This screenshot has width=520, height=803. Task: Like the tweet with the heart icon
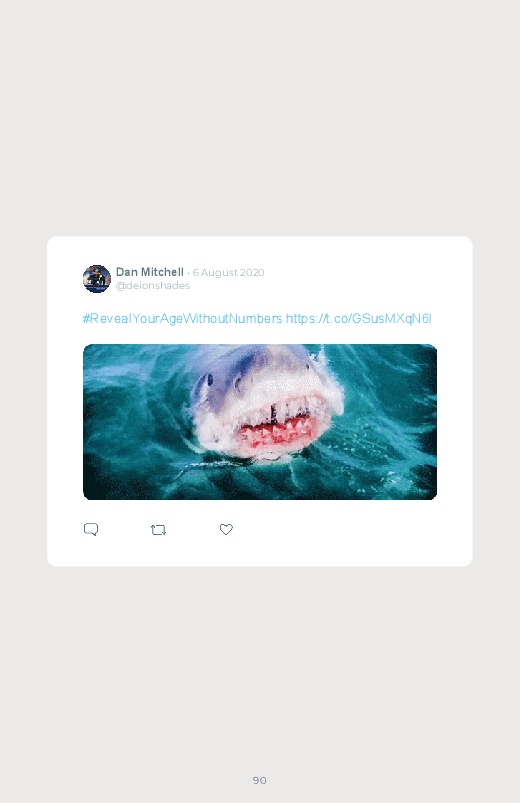(226, 529)
